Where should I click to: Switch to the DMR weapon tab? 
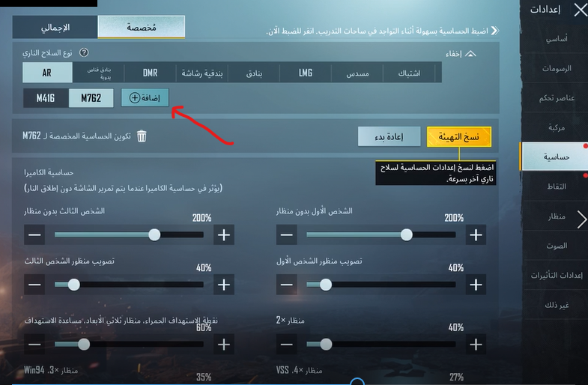pyautogui.click(x=150, y=73)
